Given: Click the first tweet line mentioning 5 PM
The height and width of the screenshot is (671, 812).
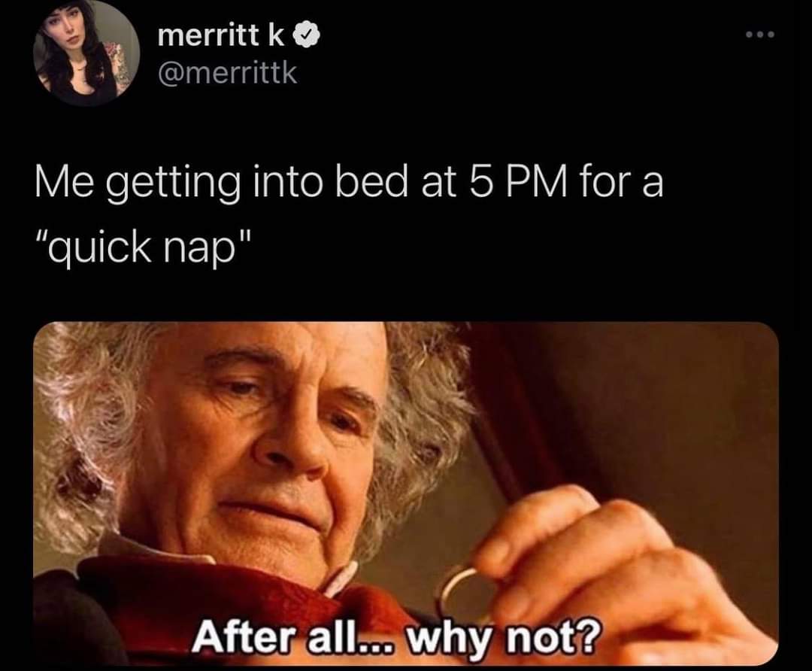Looking at the screenshot, I should click(349, 186).
